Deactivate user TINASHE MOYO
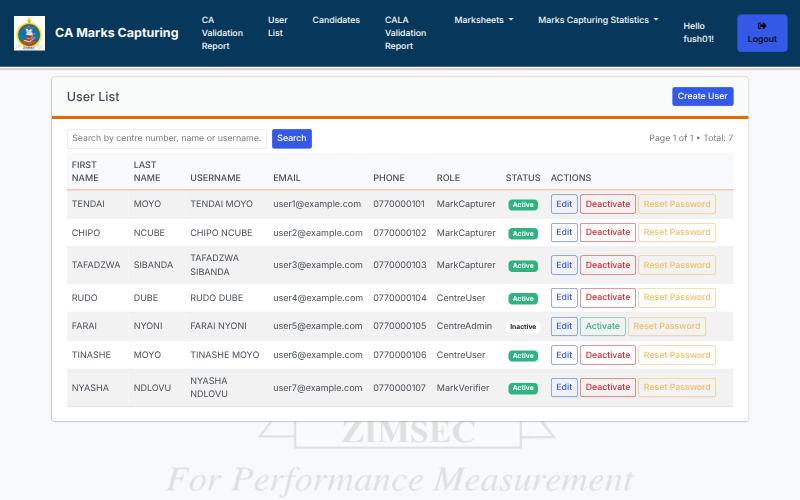 tap(607, 355)
